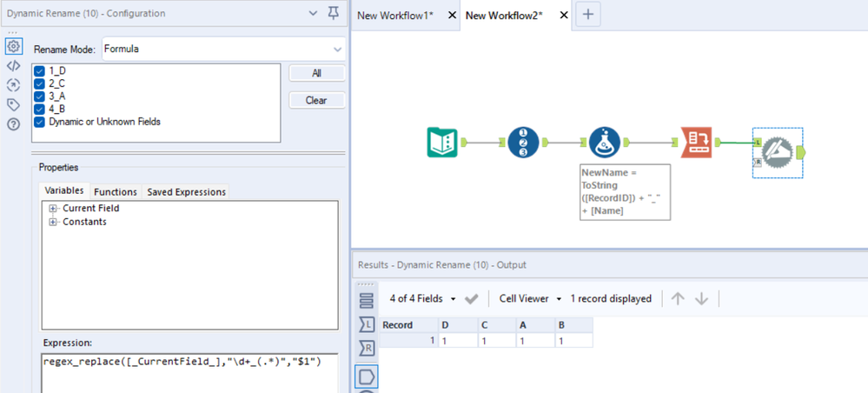The width and height of the screenshot is (868, 393).
Task: Select the Text Input tool on canvas
Action: pos(441,143)
